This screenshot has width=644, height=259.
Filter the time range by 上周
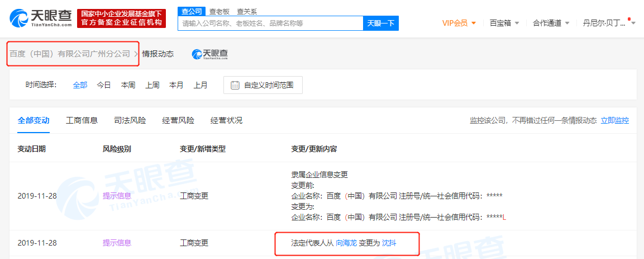click(x=152, y=85)
